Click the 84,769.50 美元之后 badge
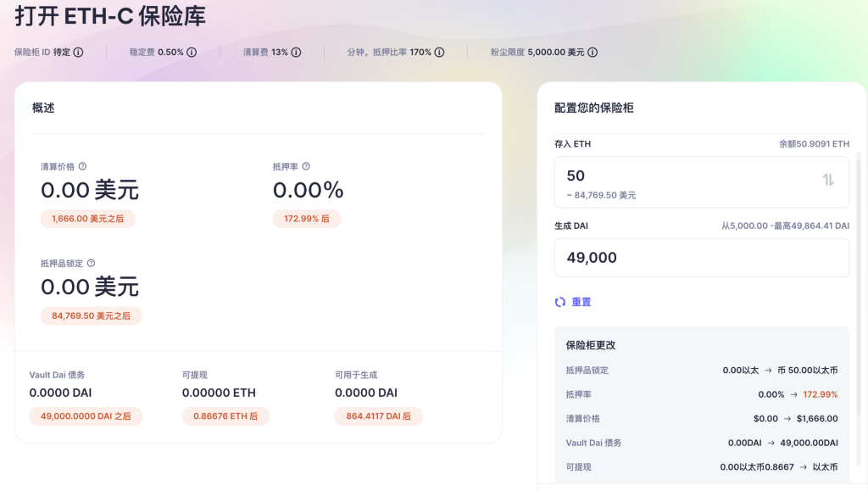 [x=91, y=315]
